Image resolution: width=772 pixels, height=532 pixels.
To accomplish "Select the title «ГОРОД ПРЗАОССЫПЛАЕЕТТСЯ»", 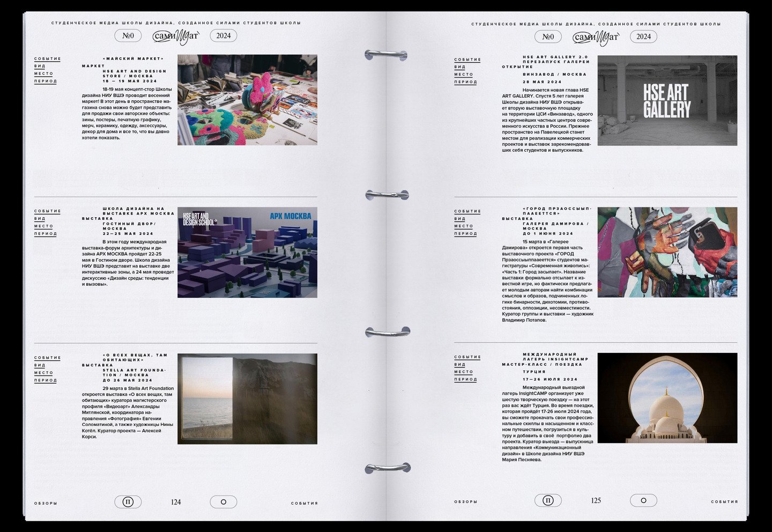I will pos(557,211).
